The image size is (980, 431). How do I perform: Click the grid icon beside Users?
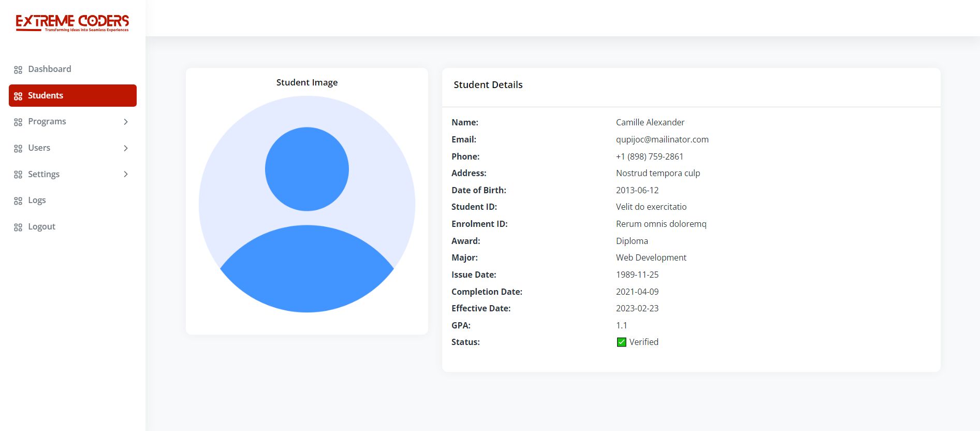pos(18,149)
